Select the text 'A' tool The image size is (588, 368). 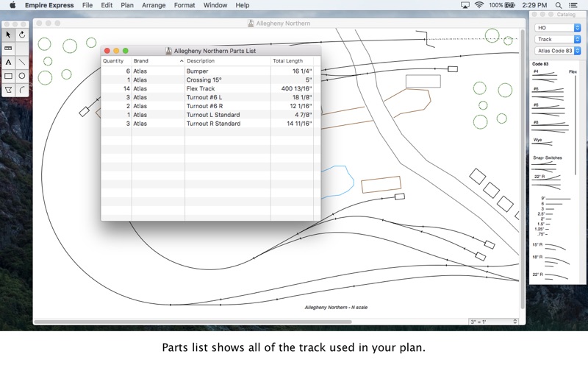pyautogui.click(x=8, y=62)
